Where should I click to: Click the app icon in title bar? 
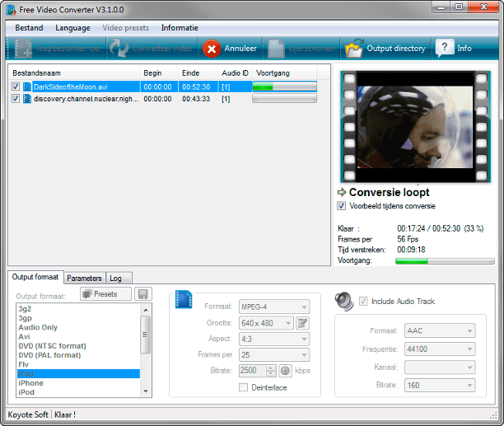click(x=11, y=10)
